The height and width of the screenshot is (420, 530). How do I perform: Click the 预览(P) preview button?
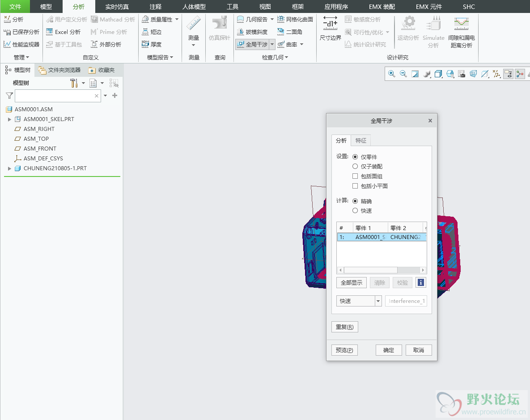coord(344,350)
